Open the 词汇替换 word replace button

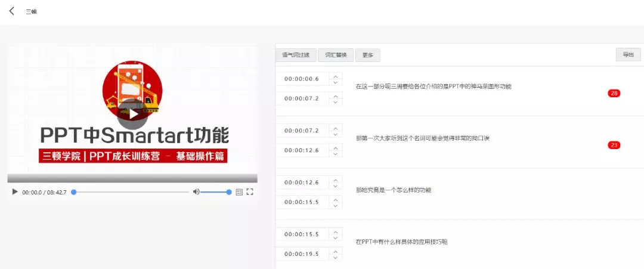pyautogui.click(x=336, y=55)
